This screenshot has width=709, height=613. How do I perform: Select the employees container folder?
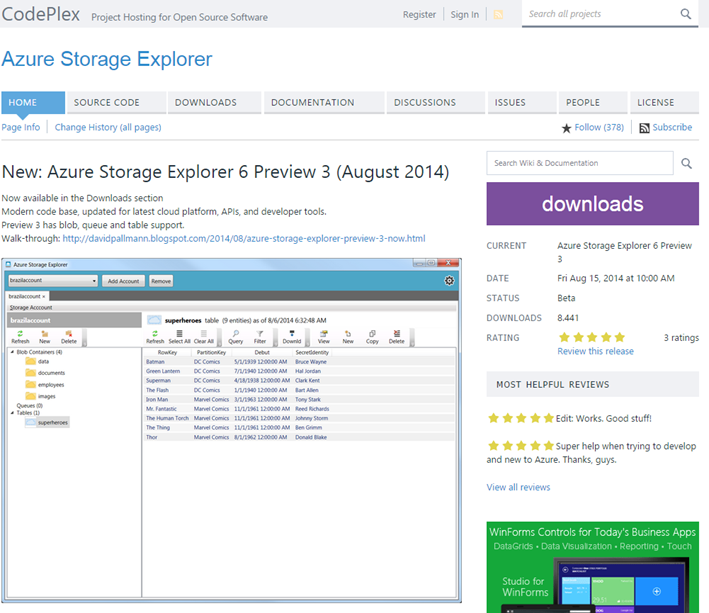pyautogui.click(x=45, y=384)
